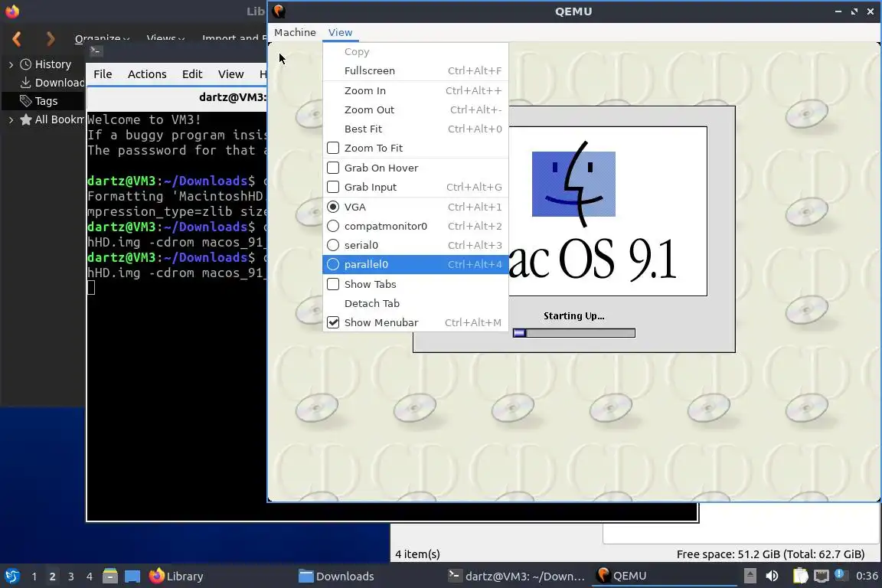882x588 pixels.
Task: Click the taskbar clock 0:36
Action: click(x=867, y=577)
